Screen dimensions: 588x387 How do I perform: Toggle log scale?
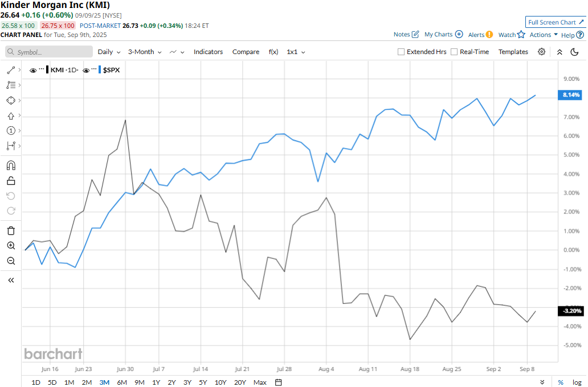coord(577,382)
